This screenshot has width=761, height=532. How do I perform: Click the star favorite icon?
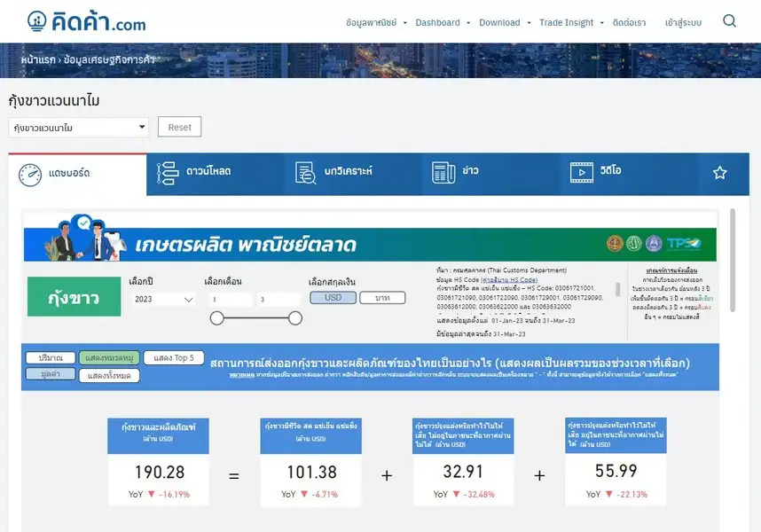(719, 173)
